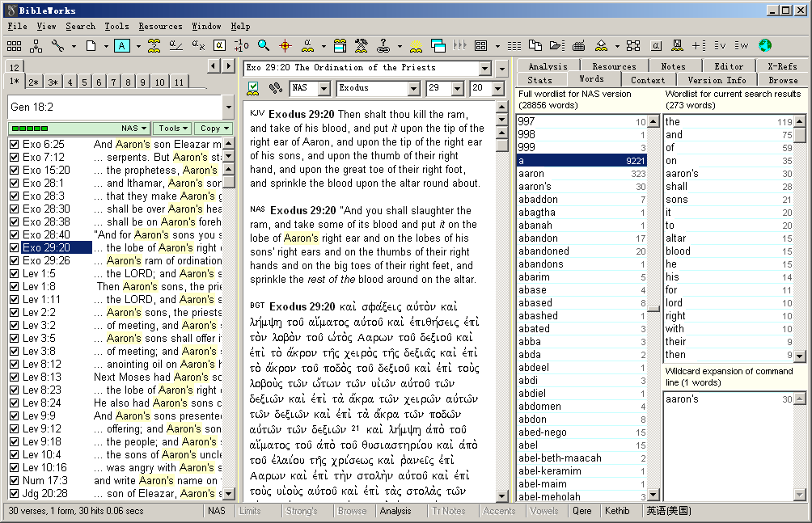The width and height of the screenshot is (812, 523).
Task: Click the red crosshair target icon
Action: (285, 46)
